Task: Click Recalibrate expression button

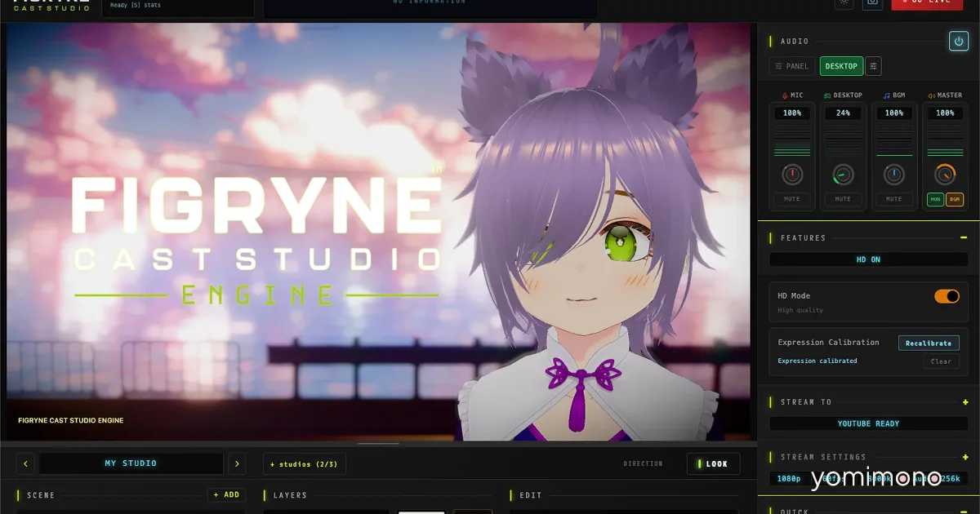Action: pos(929,343)
